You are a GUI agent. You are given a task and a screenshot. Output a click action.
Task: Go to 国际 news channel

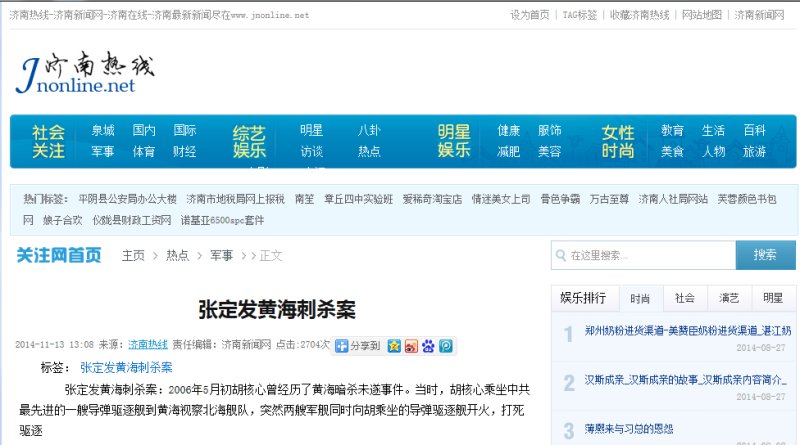[185, 131]
